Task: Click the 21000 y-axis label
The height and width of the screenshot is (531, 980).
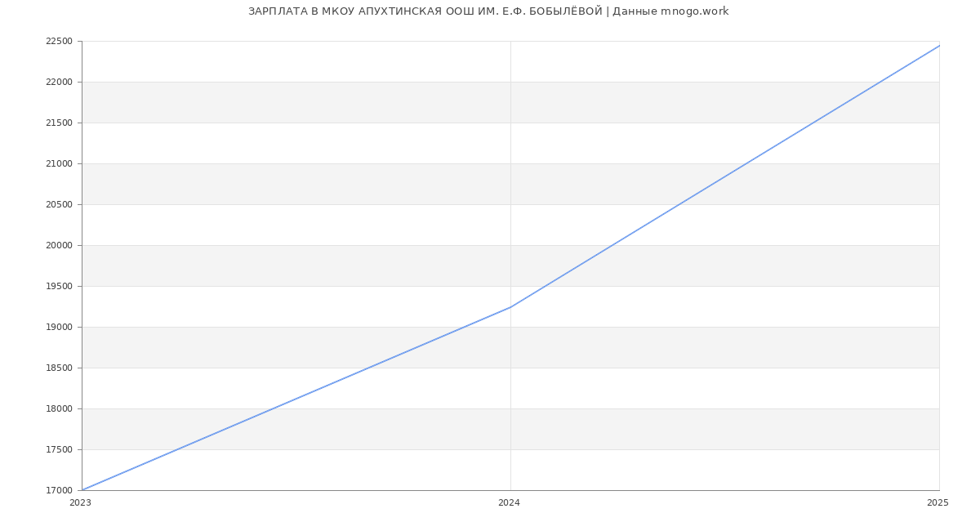Action: (60, 164)
